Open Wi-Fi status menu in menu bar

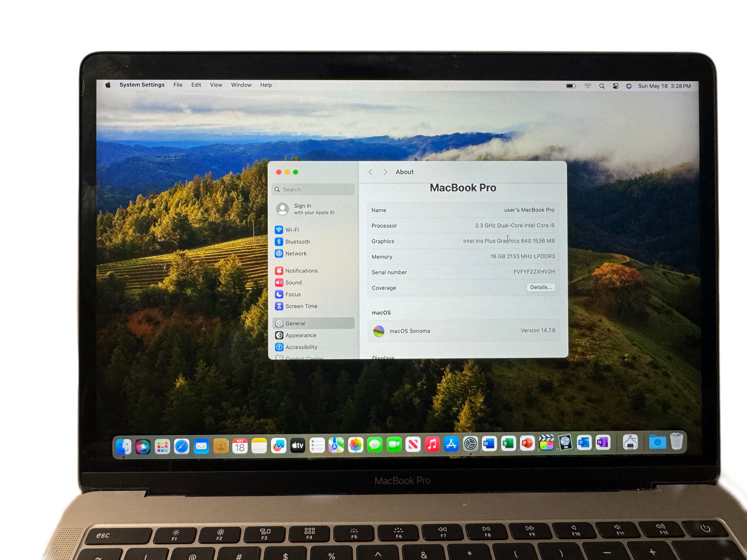[587, 86]
